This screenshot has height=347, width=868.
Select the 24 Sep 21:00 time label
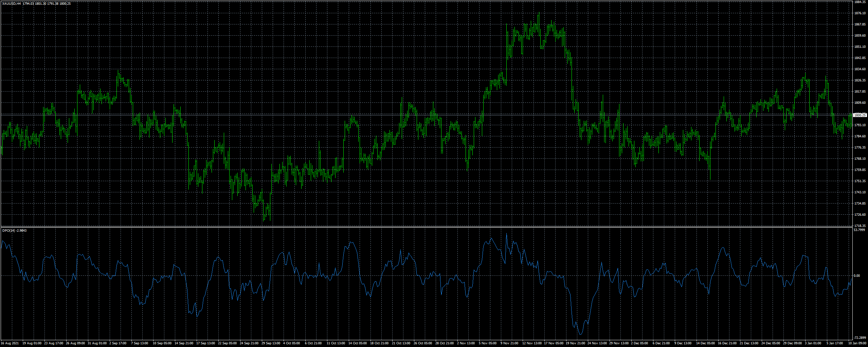(249, 343)
